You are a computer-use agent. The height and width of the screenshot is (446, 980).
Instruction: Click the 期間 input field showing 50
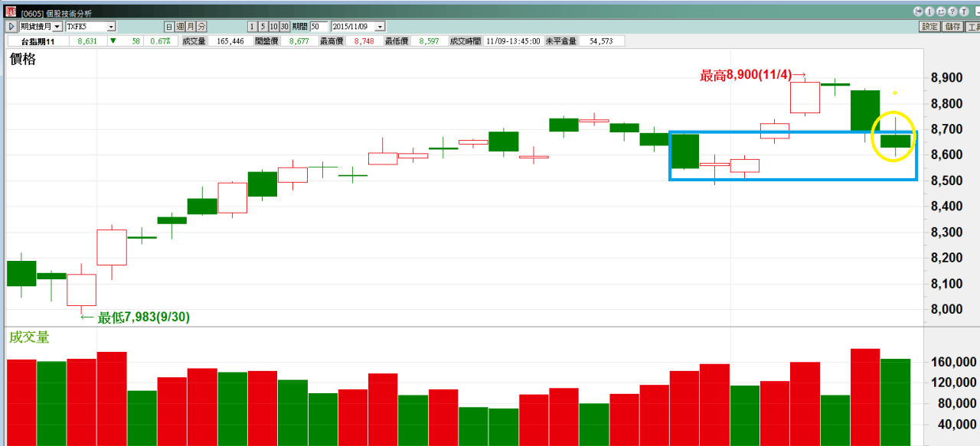pos(318,27)
